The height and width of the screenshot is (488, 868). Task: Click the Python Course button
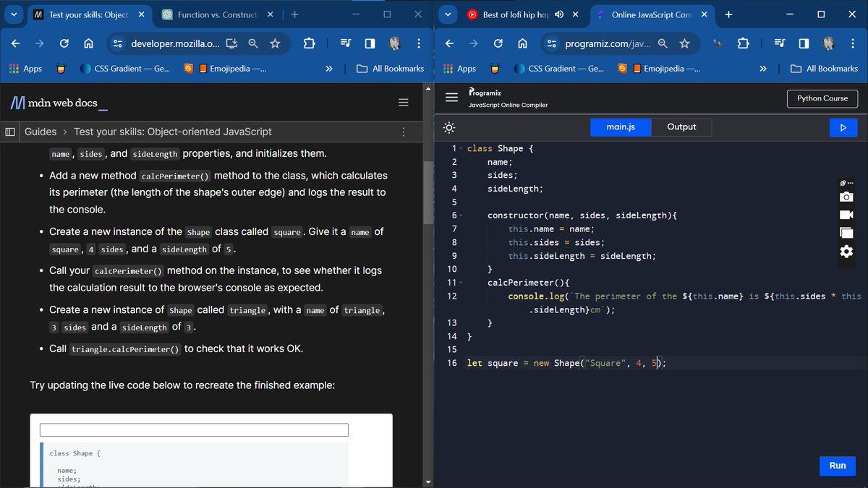click(x=822, y=98)
